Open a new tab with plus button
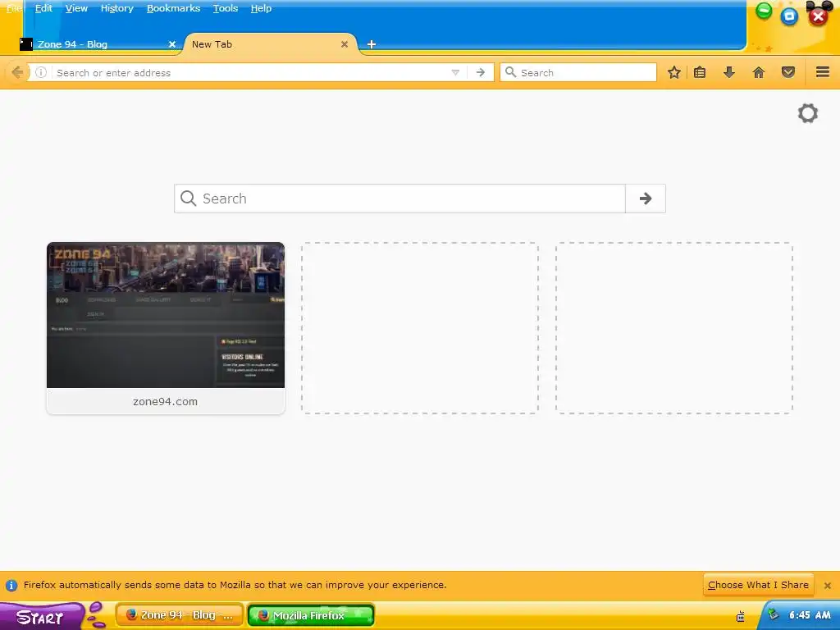The image size is (840, 630). click(372, 44)
